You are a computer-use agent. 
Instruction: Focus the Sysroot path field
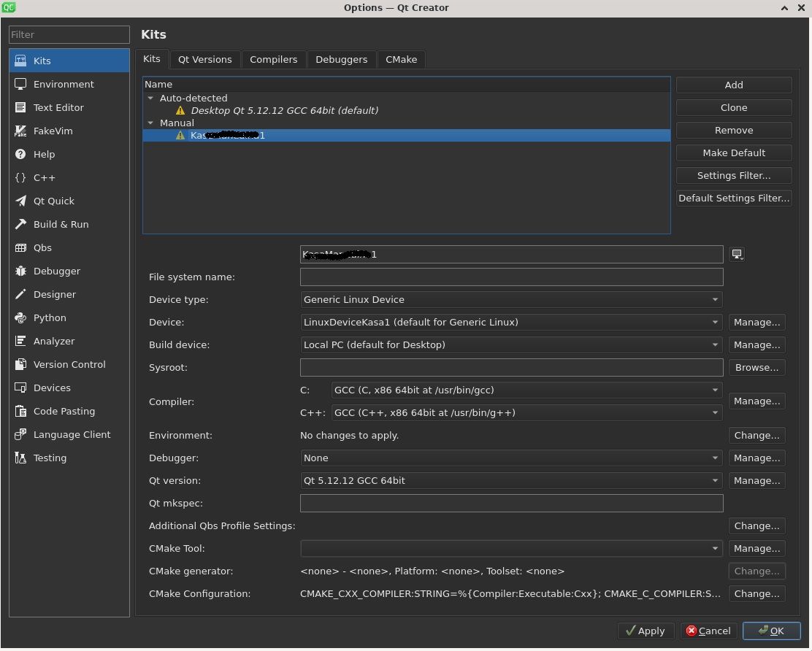[x=512, y=368]
